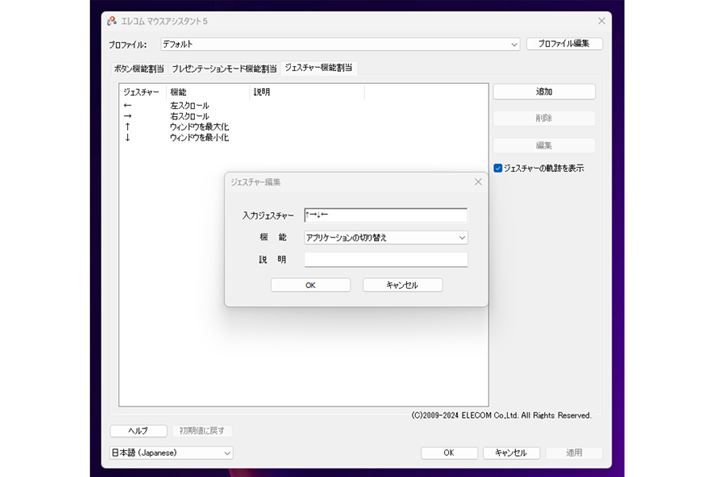Click the 追加 button
This screenshot has height=477, width=715.
[x=544, y=92]
